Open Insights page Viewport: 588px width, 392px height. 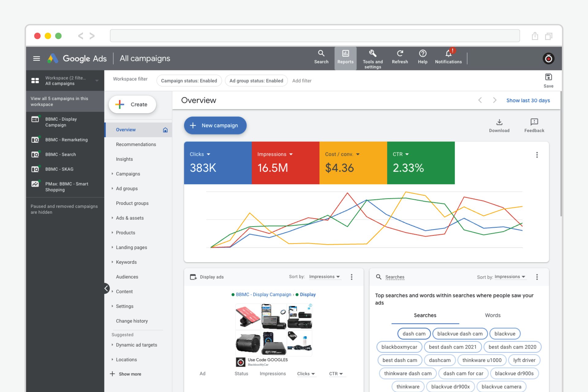pos(124,159)
